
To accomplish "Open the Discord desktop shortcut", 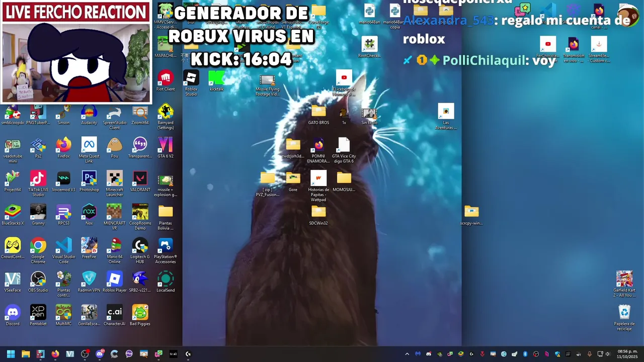I will 13,316.
